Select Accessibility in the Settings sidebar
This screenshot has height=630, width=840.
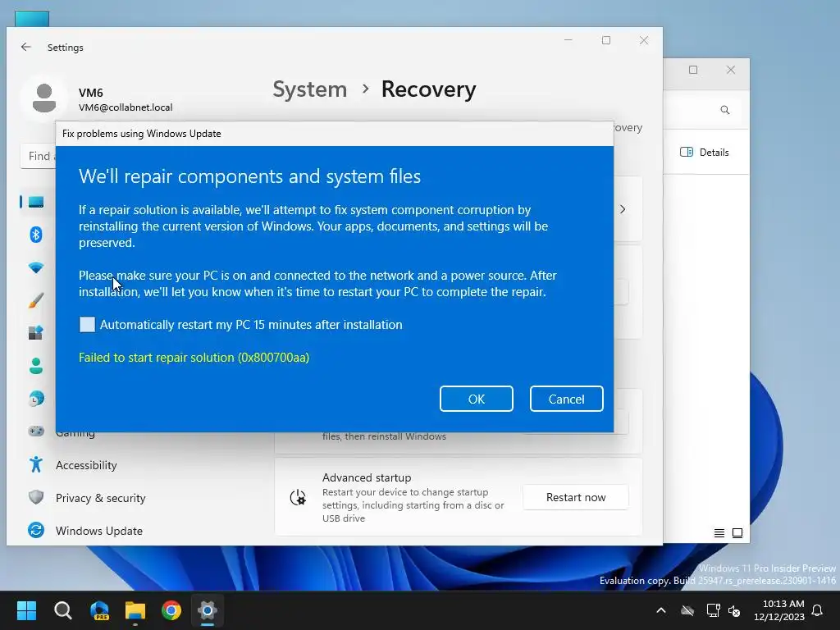85,465
